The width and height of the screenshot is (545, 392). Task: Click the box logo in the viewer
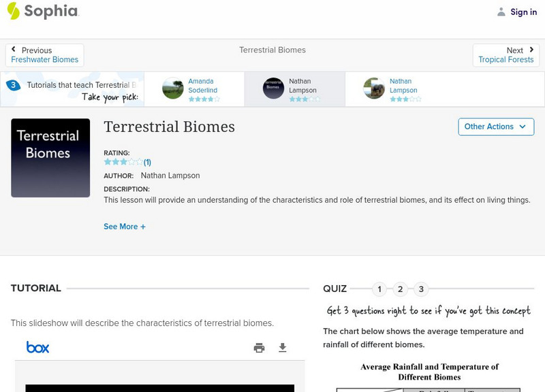(x=38, y=347)
